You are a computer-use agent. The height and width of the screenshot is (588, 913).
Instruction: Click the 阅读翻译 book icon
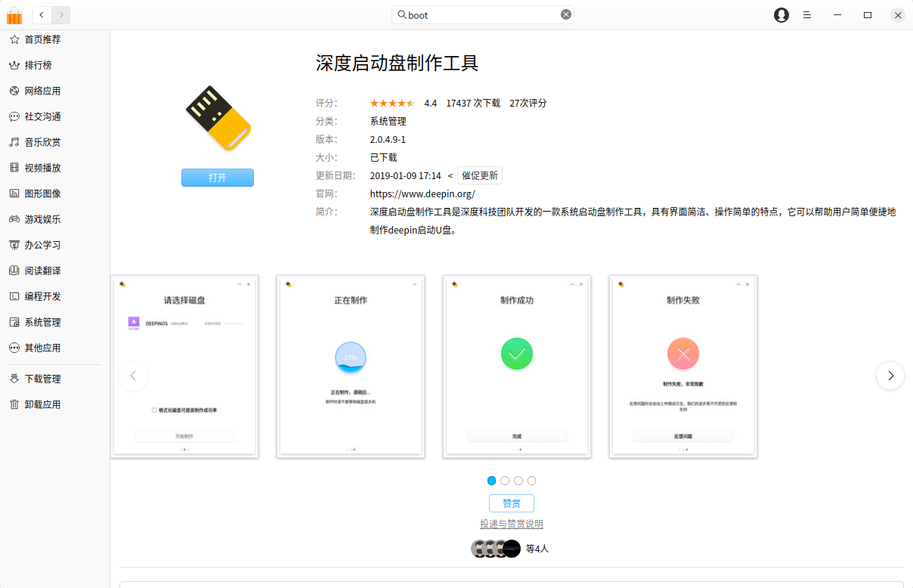click(x=14, y=271)
